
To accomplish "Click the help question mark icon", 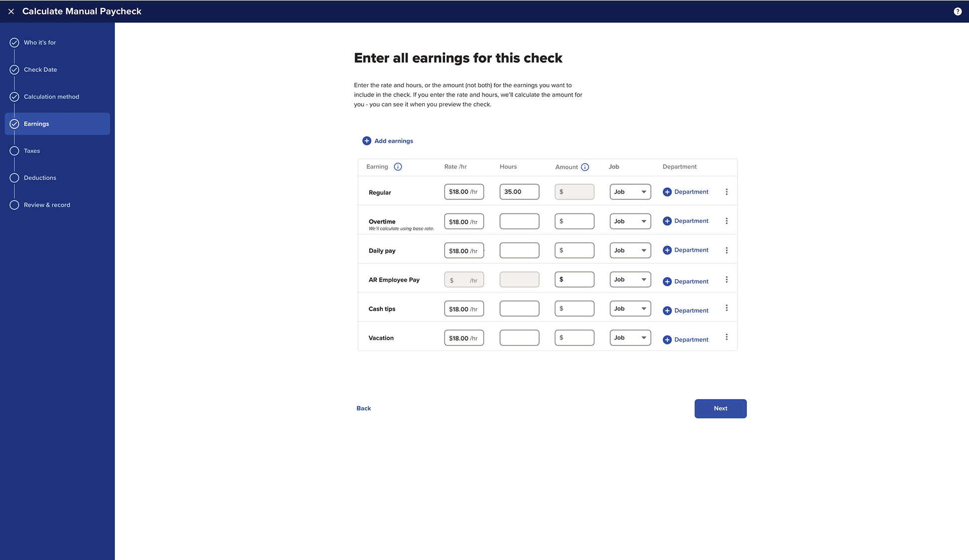I will [x=957, y=11].
